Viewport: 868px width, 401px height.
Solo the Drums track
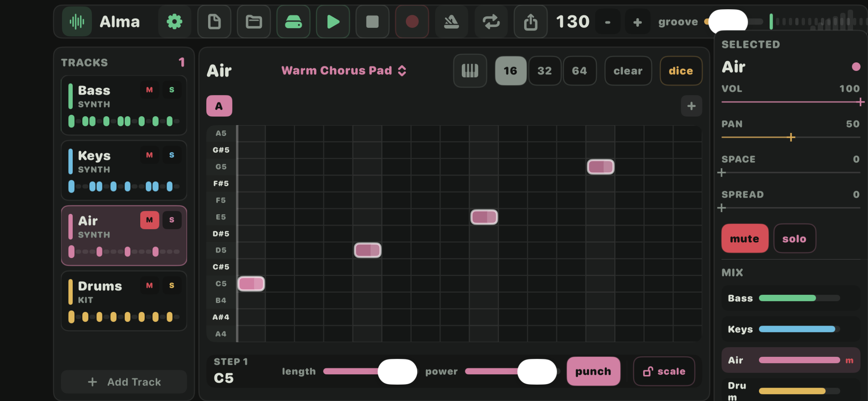click(x=172, y=285)
